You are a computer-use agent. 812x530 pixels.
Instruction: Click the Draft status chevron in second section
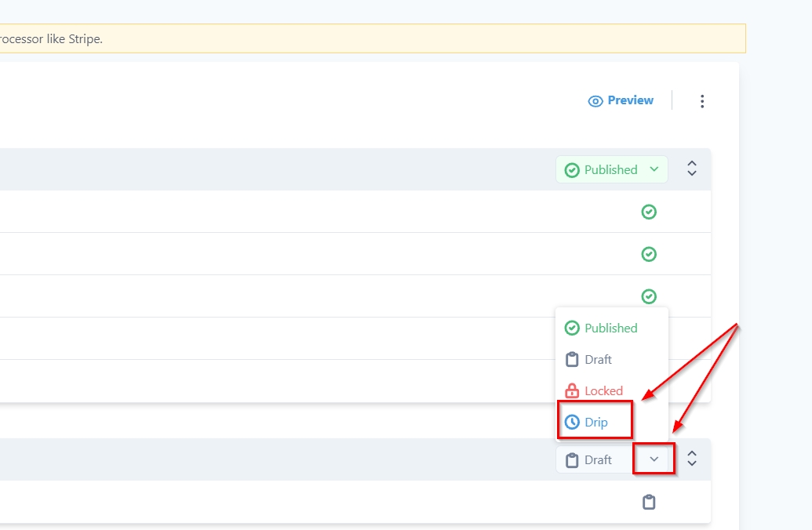coord(654,459)
